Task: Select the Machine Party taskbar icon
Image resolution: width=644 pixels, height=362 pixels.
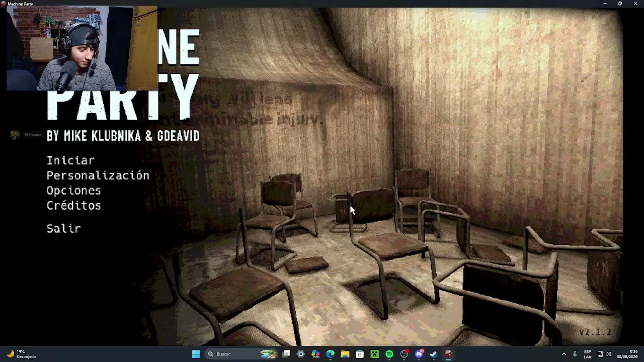Action: click(448, 354)
